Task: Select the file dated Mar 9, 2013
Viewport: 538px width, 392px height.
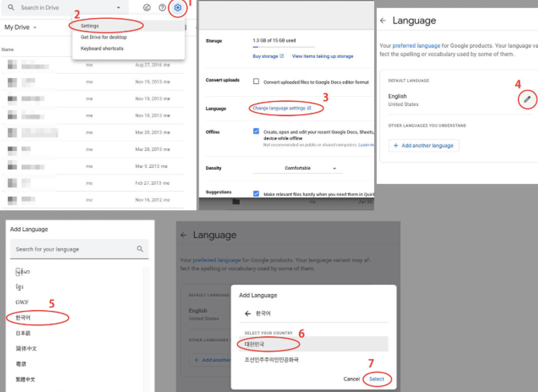Action: pyautogui.click(x=93, y=166)
